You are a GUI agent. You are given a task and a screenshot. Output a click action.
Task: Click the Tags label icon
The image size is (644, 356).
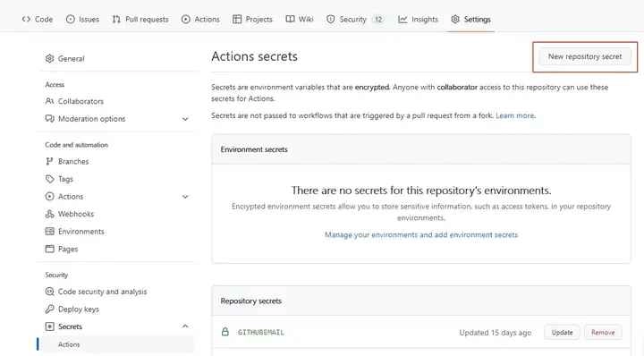click(x=50, y=179)
